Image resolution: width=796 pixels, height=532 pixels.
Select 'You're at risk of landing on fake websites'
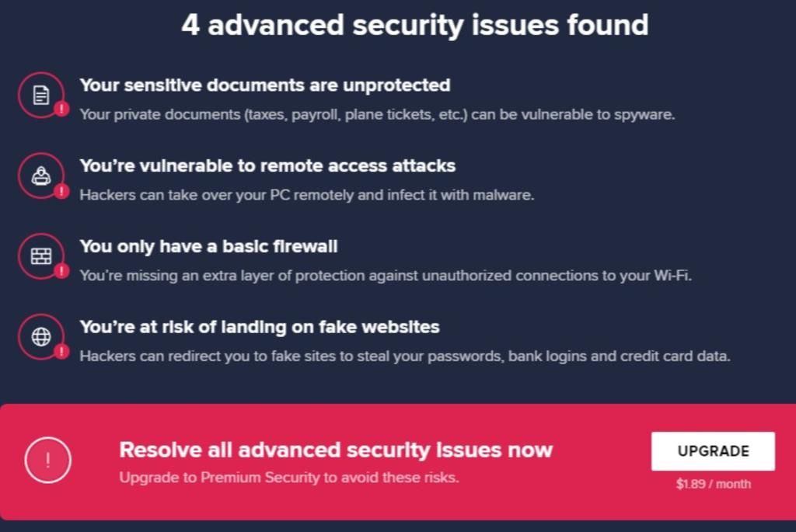point(260,327)
